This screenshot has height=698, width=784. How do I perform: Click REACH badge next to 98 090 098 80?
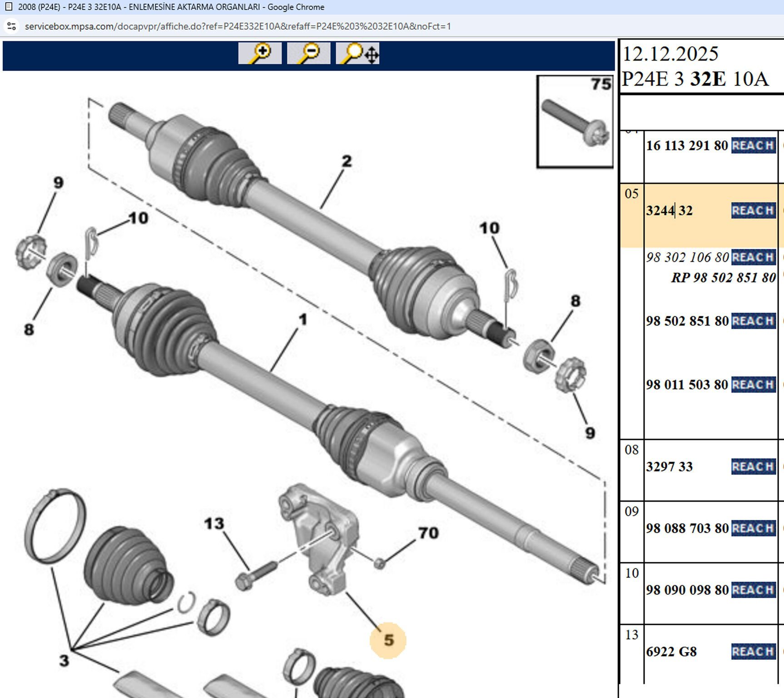pos(753,590)
